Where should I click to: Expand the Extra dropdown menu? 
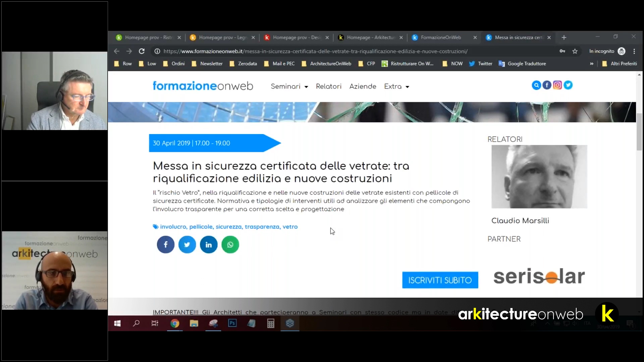(396, 86)
